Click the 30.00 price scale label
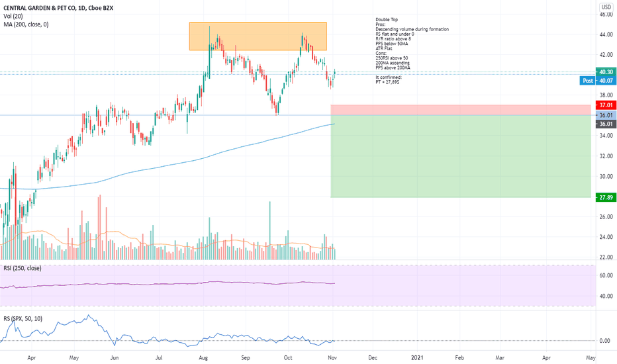Viewport: 617px width, 364px height. click(x=606, y=176)
